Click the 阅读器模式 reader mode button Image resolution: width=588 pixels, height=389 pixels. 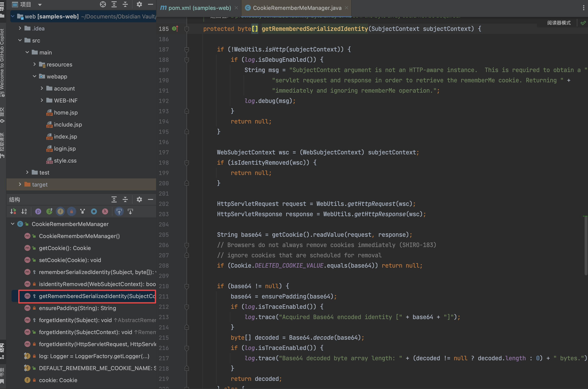[x=559, y=23]
